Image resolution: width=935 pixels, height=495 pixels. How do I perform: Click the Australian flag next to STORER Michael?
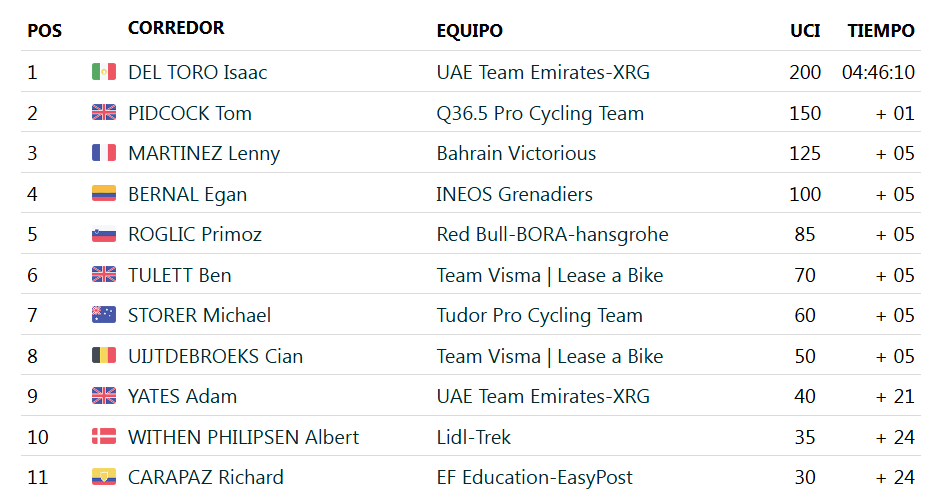click(x=103, y=315)
